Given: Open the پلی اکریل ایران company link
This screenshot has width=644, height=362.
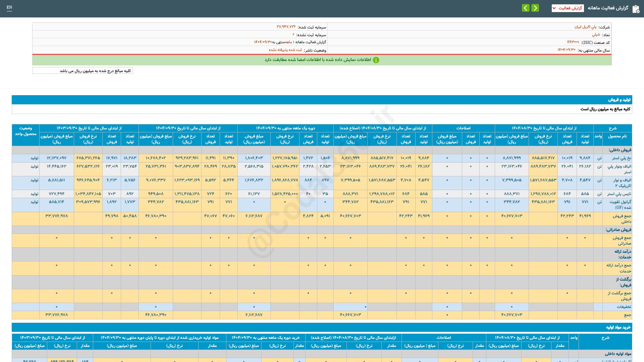Looking at the screenshot, I should pos(585,27).
